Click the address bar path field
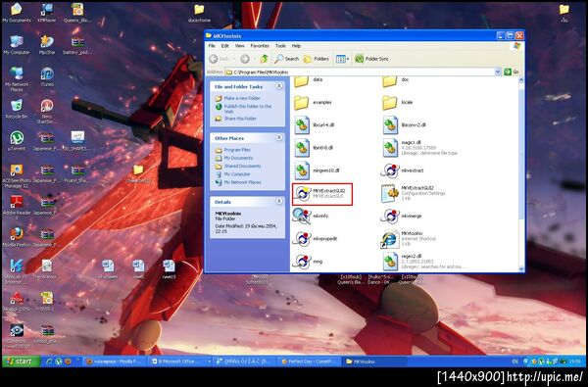588x387 pixels. [x=360, y=72]
